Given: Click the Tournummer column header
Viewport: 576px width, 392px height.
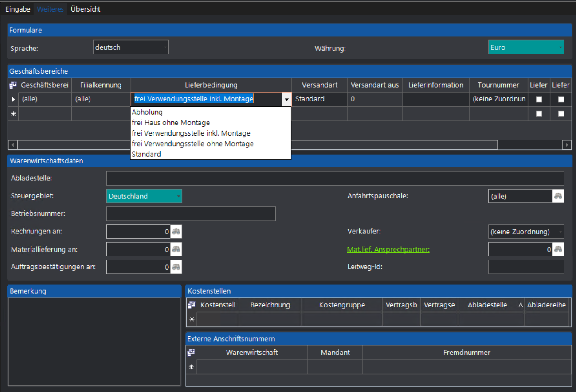Looking at the screenshot, I should point(498,85).
